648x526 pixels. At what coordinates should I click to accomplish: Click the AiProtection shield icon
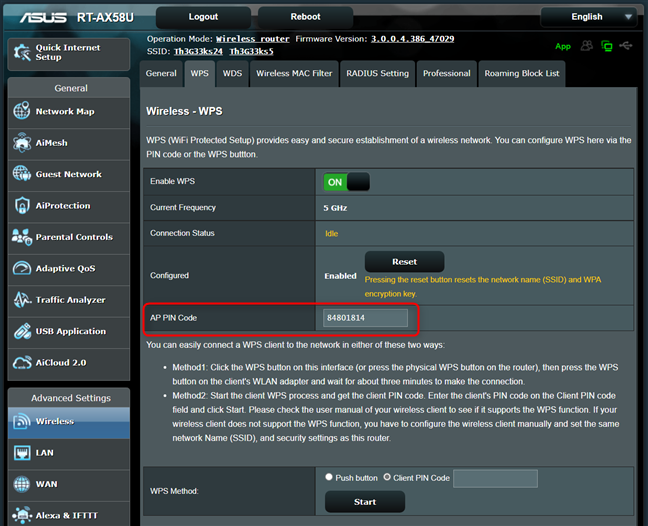click(21, 205)
